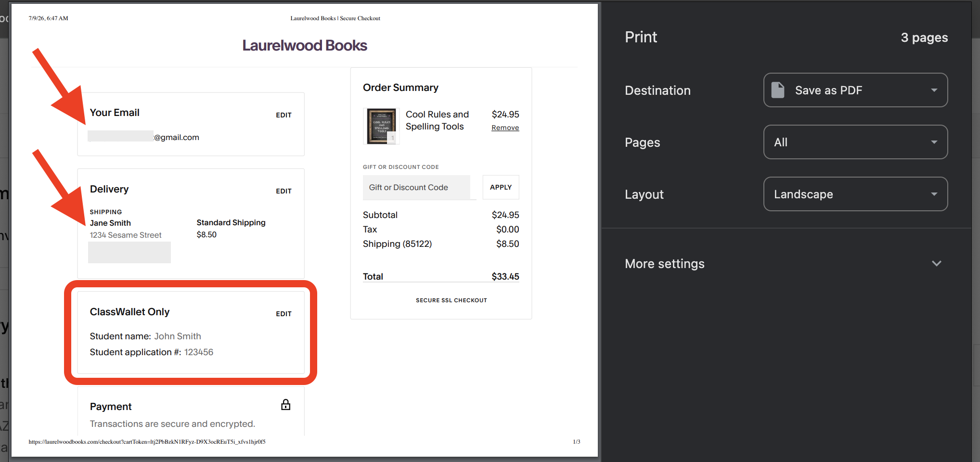Click the 'Jane Smith' shipping name
The height and width of the screenshot is (462, 980).
point(110,223)
